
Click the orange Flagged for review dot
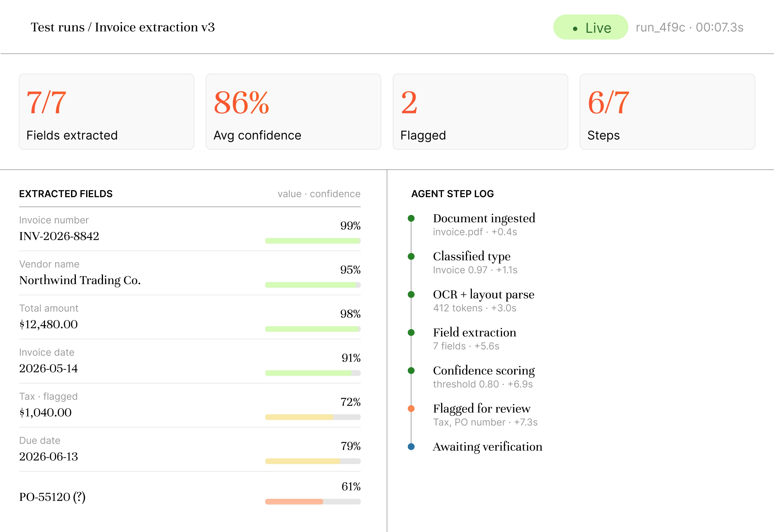411,409
